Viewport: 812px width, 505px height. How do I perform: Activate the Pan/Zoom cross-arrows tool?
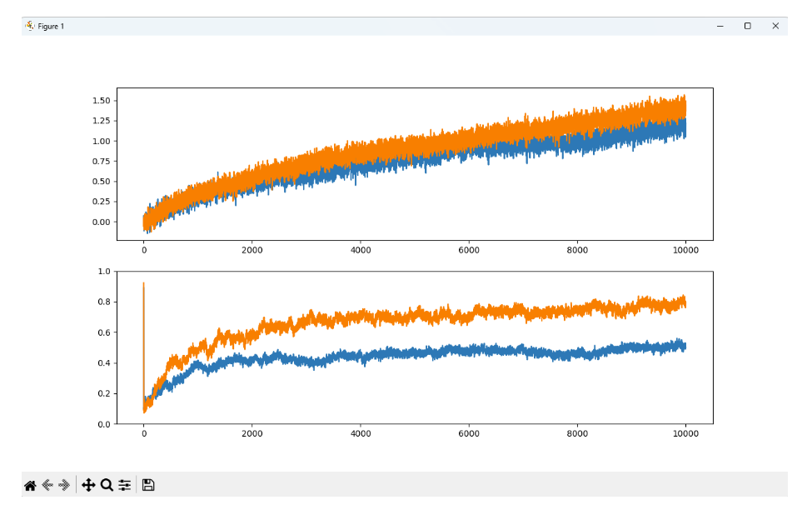point(89,483)
